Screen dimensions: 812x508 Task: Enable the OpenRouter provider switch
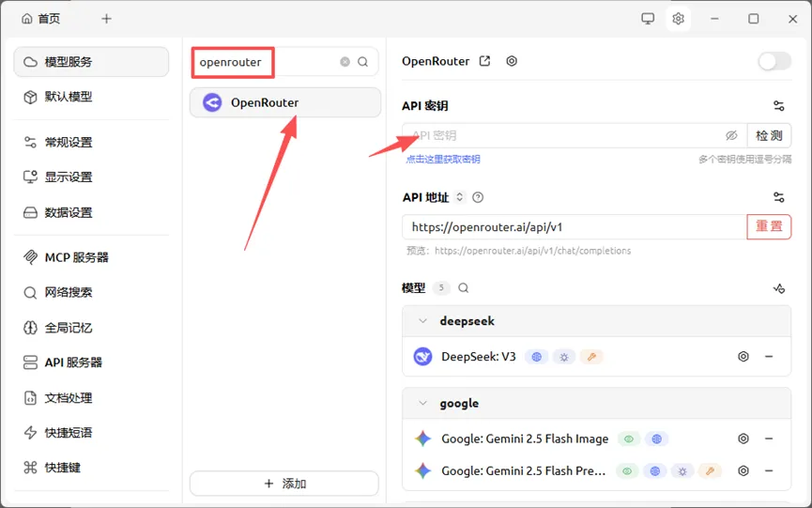click(x=774, y=62)
